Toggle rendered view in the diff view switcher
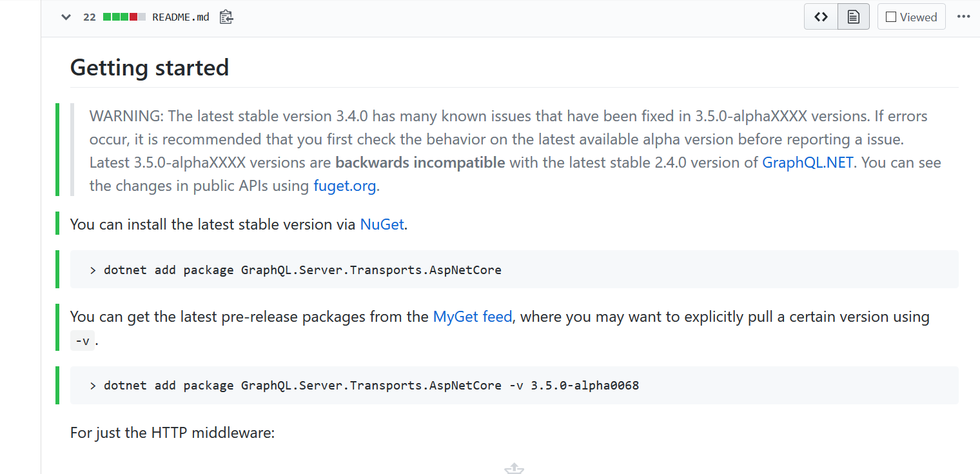 coord(853,16)
